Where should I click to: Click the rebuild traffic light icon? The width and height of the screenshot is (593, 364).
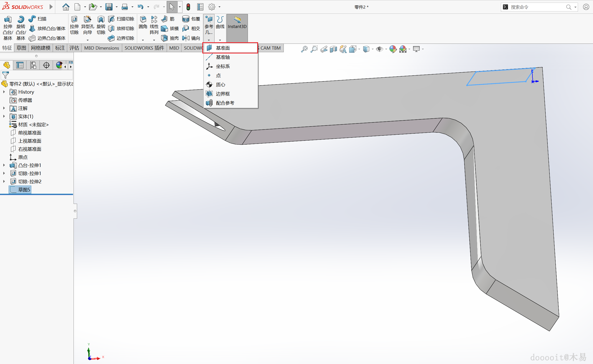188,7
